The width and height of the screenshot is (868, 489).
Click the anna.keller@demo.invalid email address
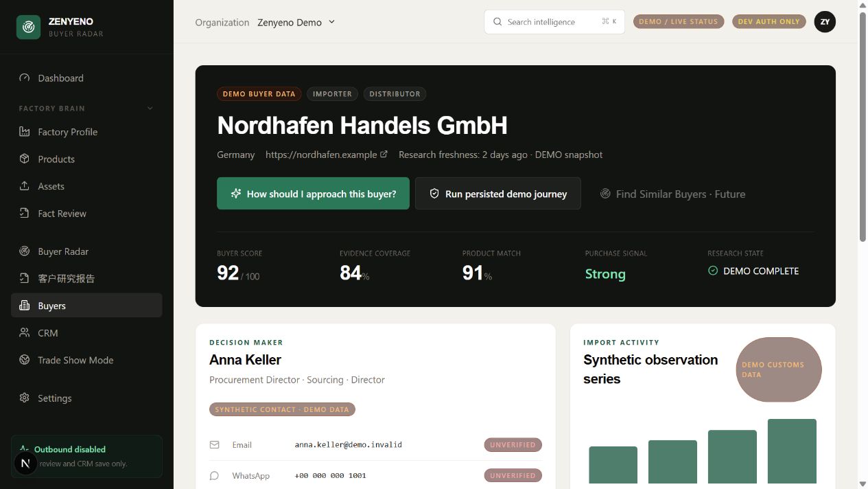(349, 445)
